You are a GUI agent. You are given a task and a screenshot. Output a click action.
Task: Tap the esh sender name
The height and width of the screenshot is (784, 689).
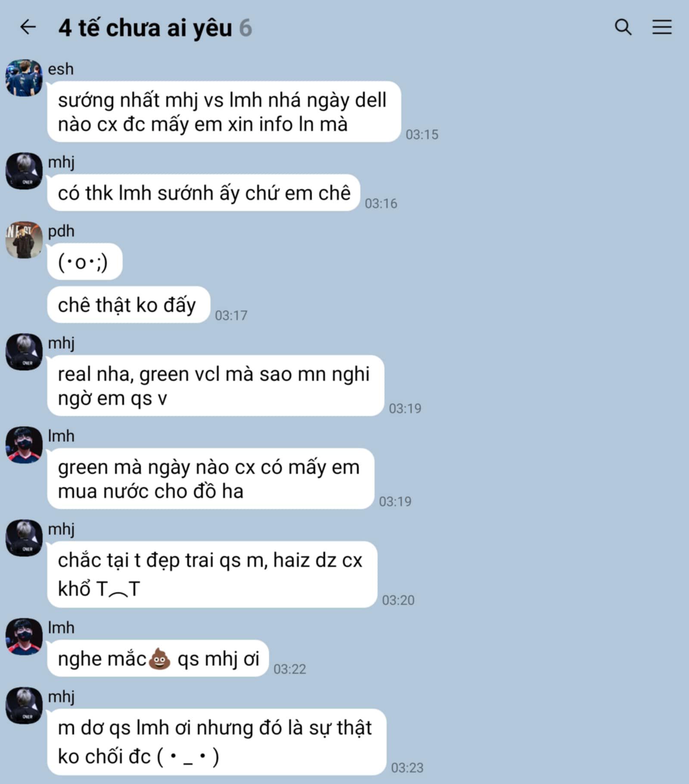pyautogui.click(x=61, y=69)
